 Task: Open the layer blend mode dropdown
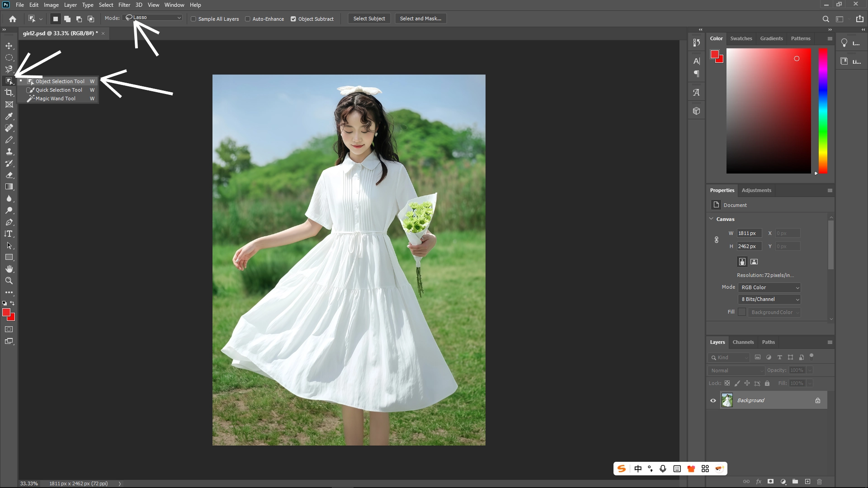[736, 370]
